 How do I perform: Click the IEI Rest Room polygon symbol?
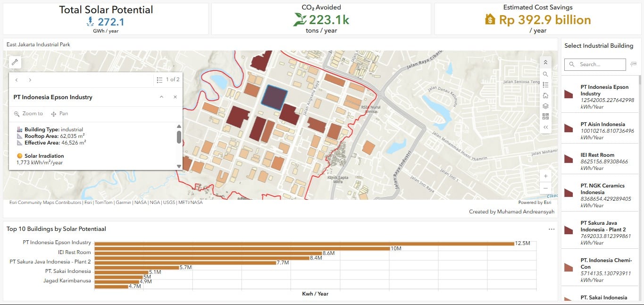tap(568, 159)
